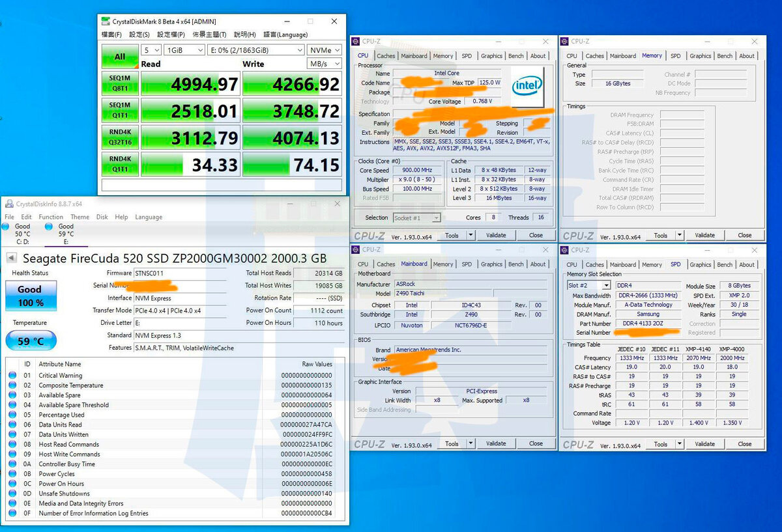
Task: Click the previous disk arrow beside Seagate FireCuda
Action: tap(12, 258)
